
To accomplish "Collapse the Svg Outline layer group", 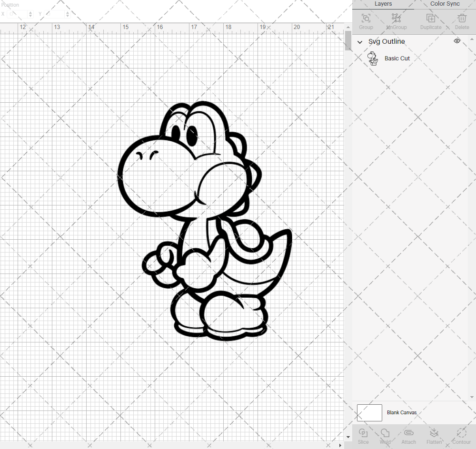I will coord(360,42).
